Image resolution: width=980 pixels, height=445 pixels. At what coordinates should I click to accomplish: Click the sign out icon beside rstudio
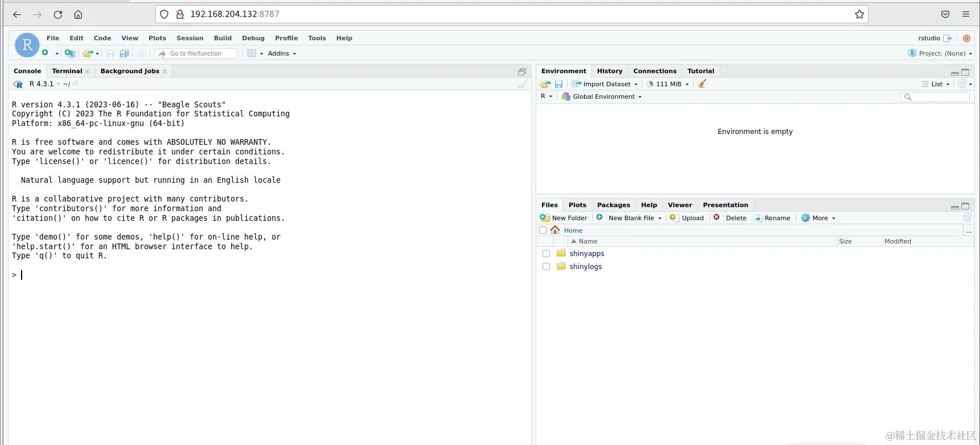coord(948,38)
